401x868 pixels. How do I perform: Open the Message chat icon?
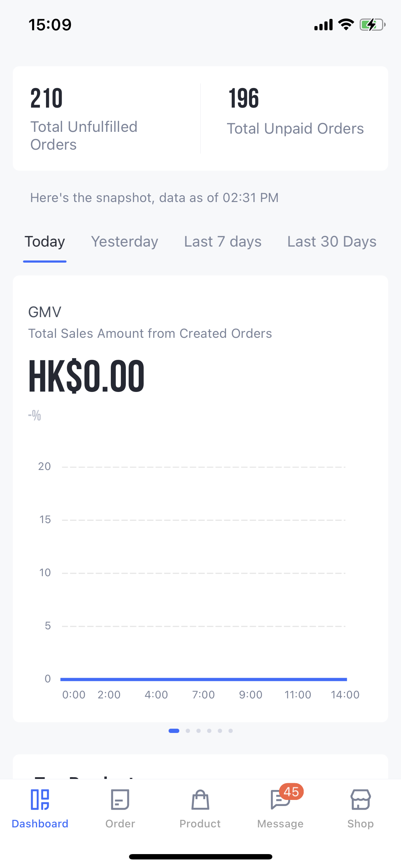[x=279, y=800]
